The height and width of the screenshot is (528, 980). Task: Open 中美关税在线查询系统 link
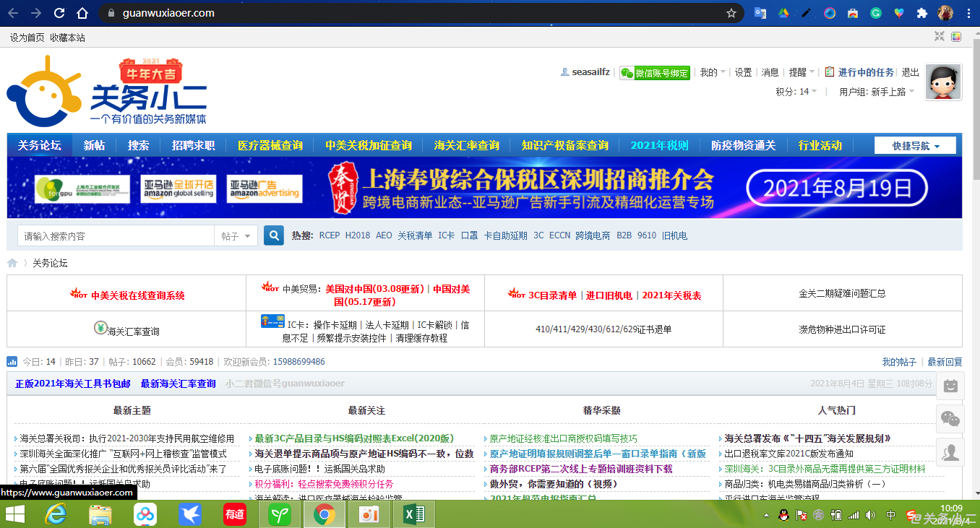coord(137,295)
